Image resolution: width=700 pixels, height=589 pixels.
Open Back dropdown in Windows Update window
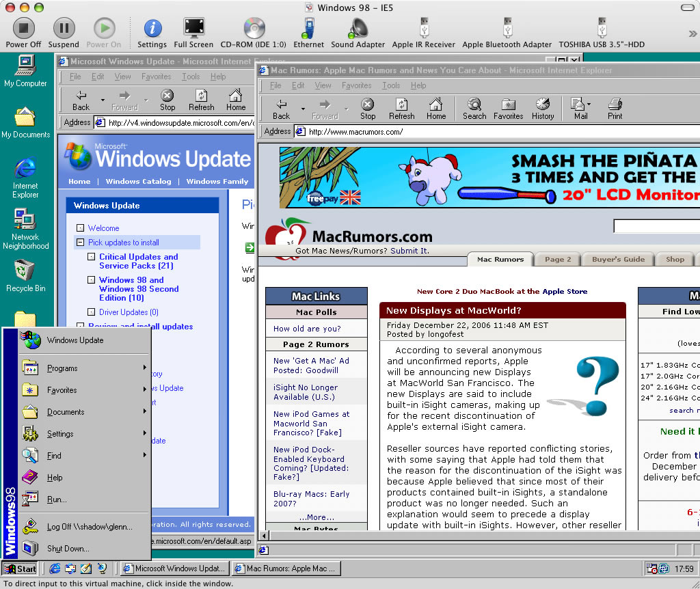coord(103,100)
